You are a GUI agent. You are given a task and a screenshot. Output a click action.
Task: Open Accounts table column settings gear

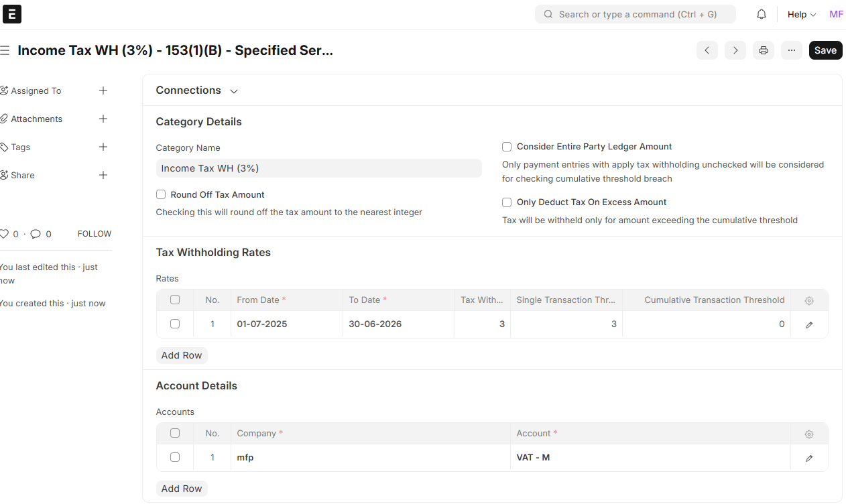tap(809, 434)
